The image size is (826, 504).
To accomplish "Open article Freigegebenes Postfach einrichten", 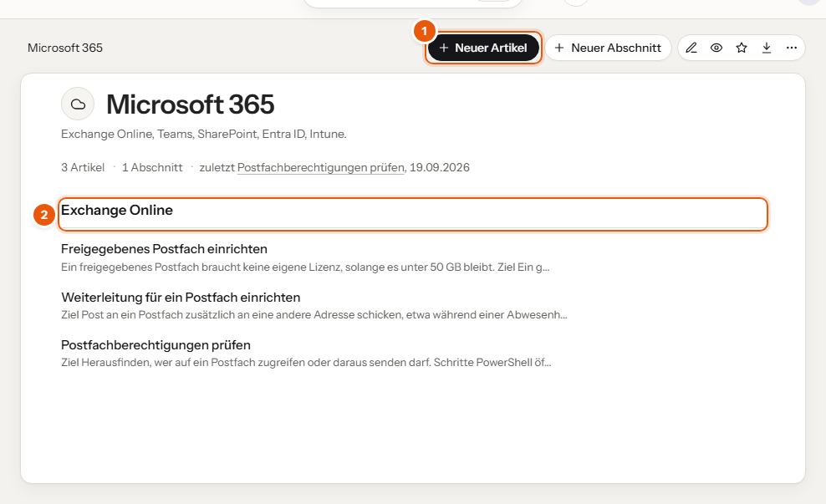I will [165, 248].
